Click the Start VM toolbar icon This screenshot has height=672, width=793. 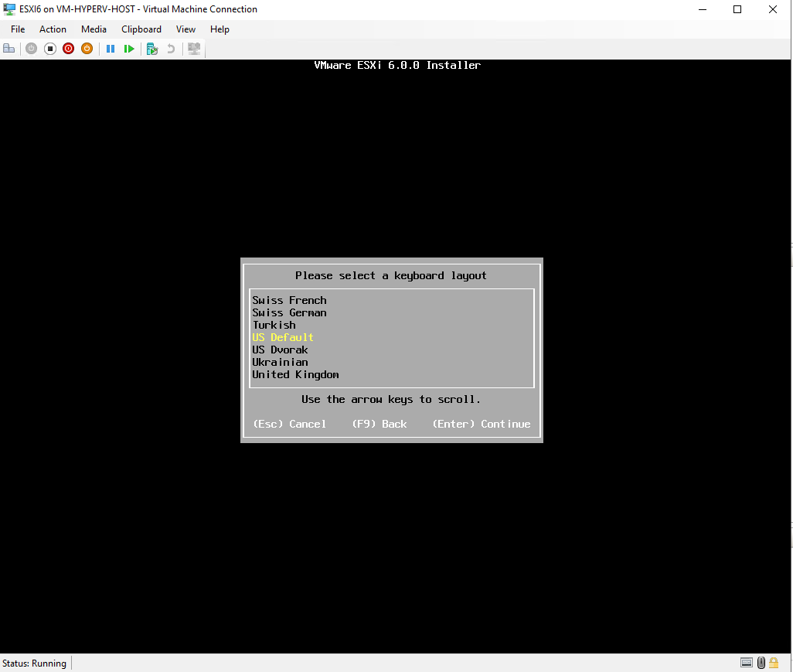(32, 49)
